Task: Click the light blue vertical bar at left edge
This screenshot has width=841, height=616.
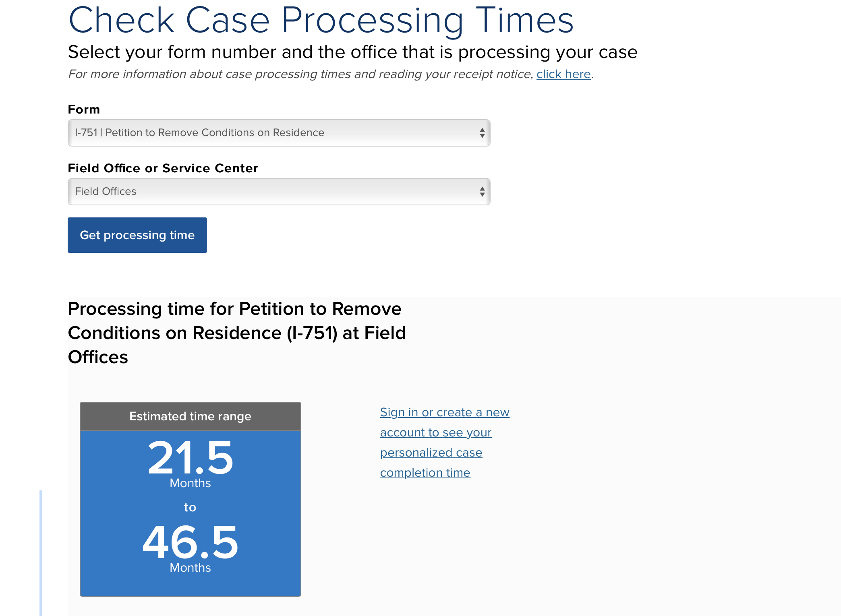Action: coord(41,553)
